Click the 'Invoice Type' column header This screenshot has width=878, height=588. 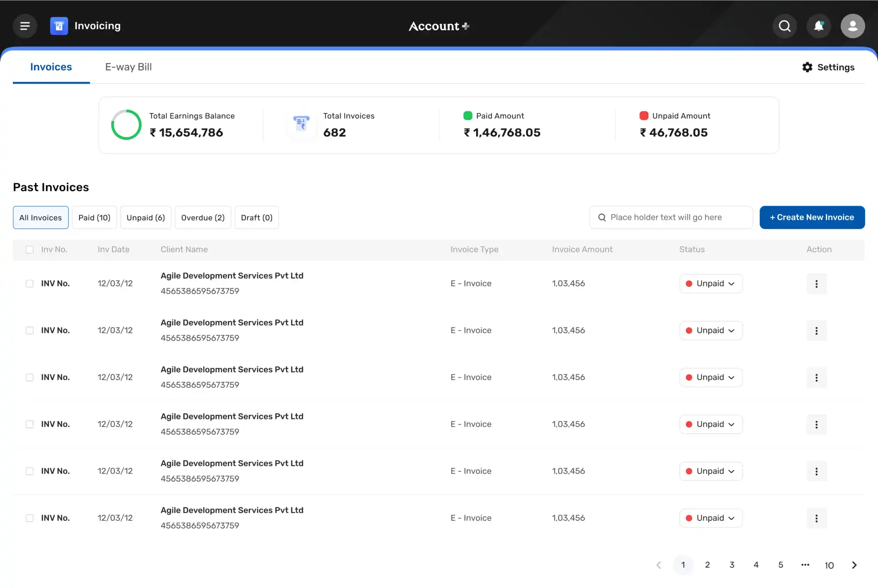point(474,250)
